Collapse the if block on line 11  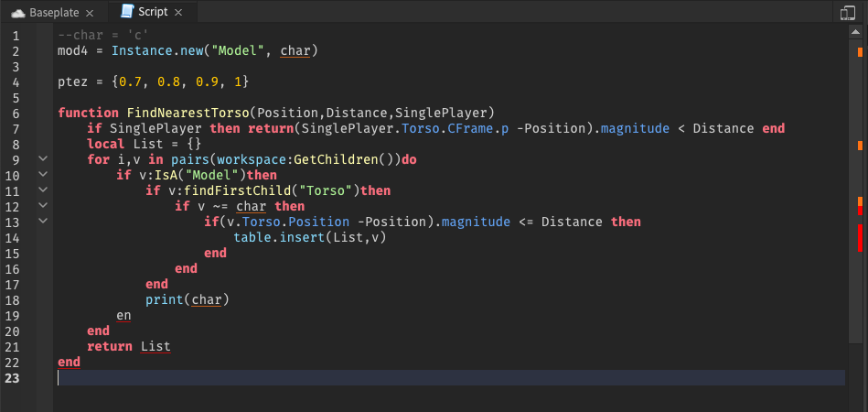coord(43,190)
